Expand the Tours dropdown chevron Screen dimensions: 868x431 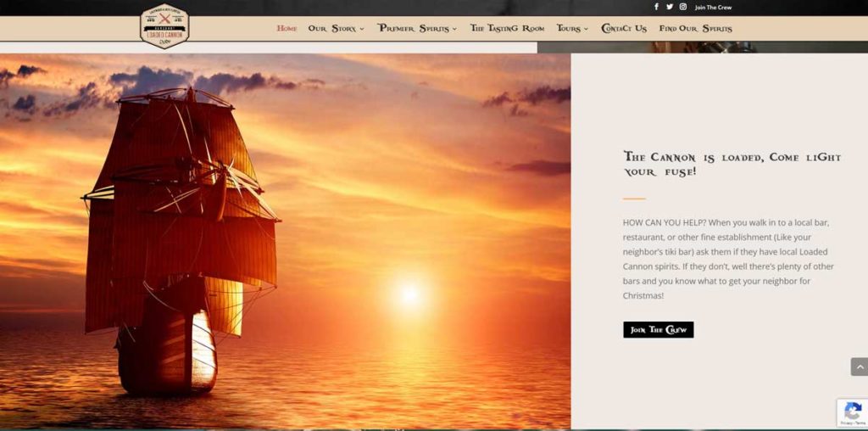586,29
